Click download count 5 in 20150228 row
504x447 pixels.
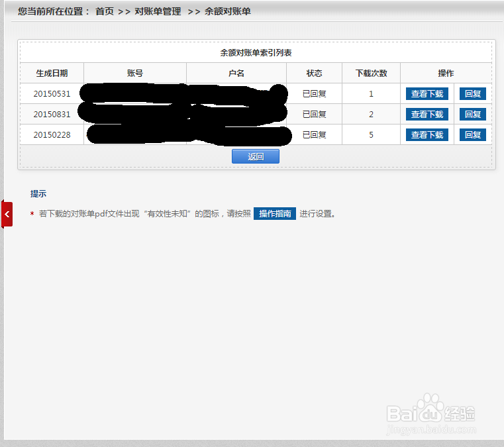(x=371, y=135)
